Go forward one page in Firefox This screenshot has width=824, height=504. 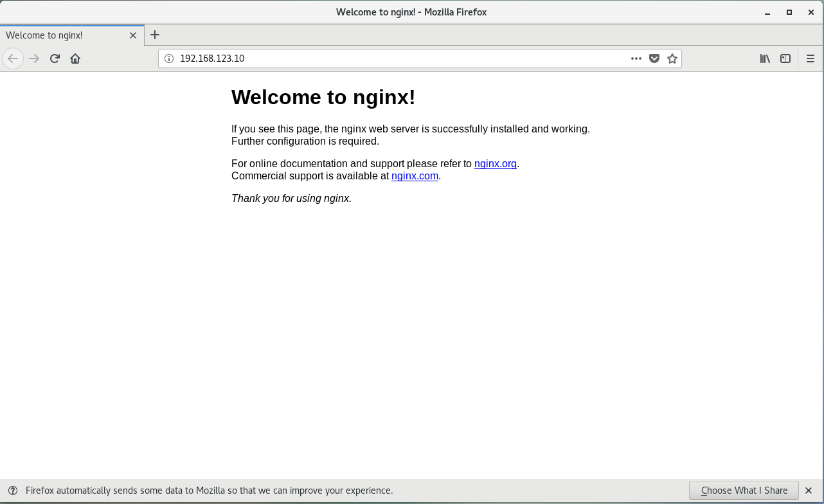pyautogui.click(x=35, y=59)
